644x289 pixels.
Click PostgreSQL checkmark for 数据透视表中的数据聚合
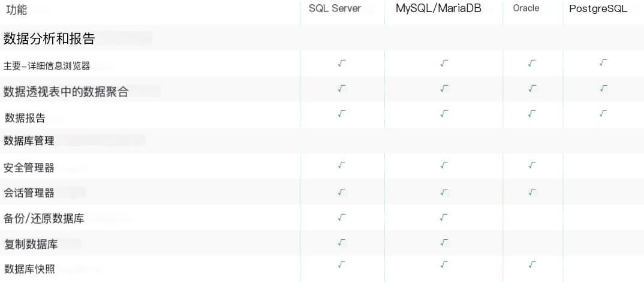coord(603,88)
